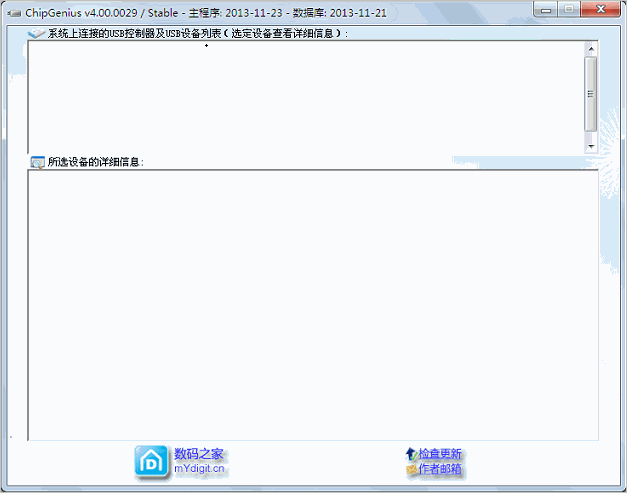Click the USB device list header icon
The image size is (627, 493).
click(36, 34)
